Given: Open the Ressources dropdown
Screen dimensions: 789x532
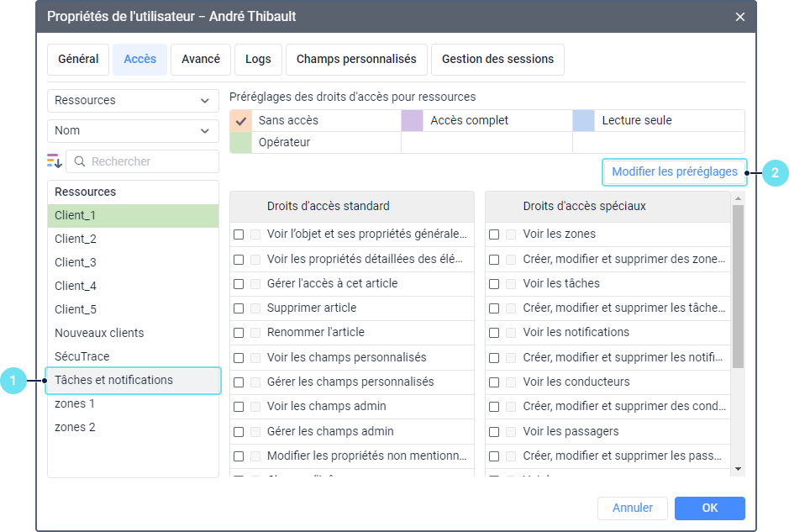Looking at the screenshot, I should 133,101.
